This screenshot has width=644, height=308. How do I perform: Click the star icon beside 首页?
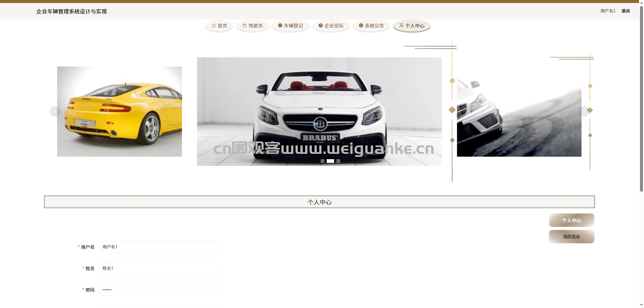pyautogui.click(x=214, y=25)
